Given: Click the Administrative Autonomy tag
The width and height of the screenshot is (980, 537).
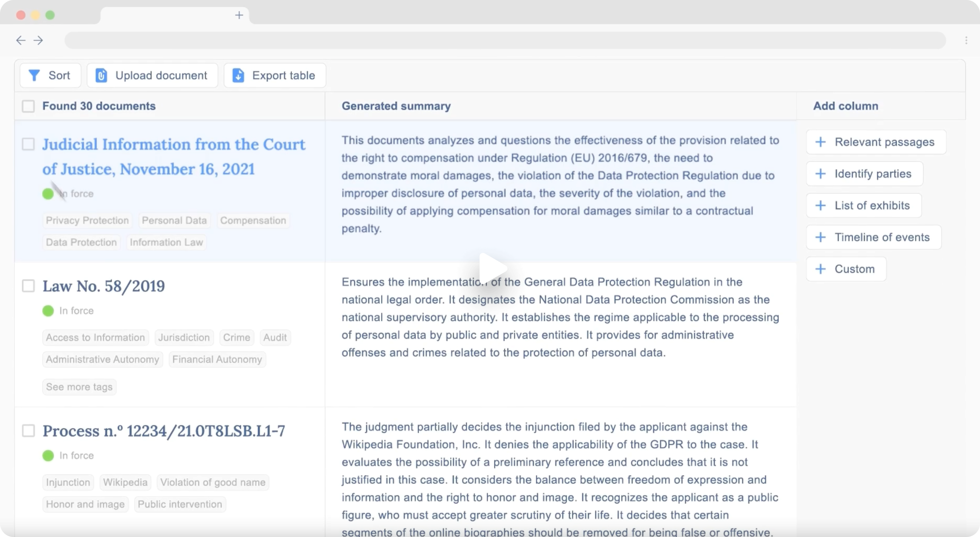Looking at the screenshot, I should tap(102, 359).
